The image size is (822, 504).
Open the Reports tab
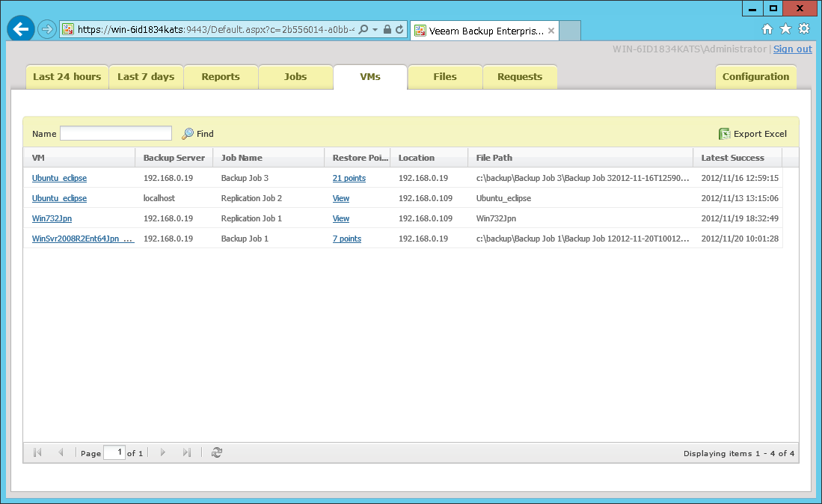click(221, 76)
